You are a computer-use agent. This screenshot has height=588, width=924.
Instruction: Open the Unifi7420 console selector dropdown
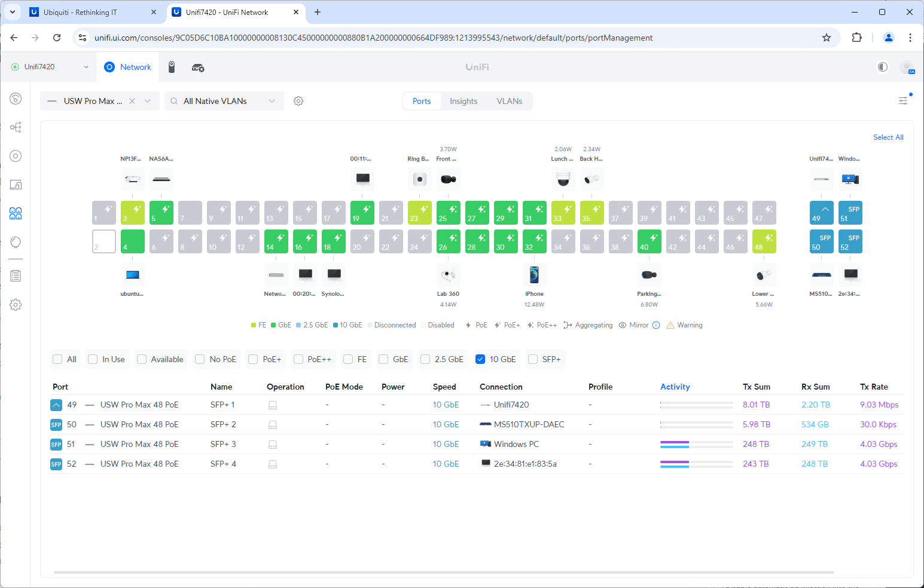point(50,67)
